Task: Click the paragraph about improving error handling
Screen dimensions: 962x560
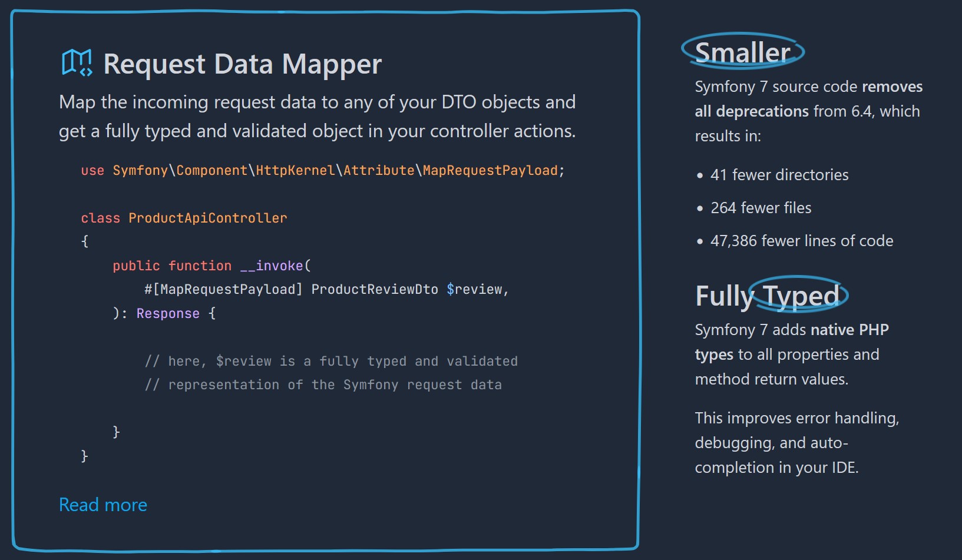Action: [796, 443]
